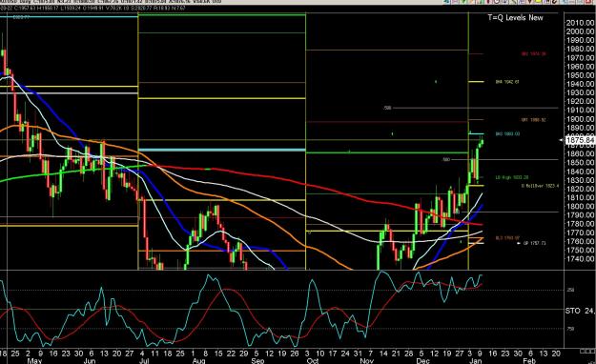Click the Oct month label on time axis
Viewport: 596px width, 364px height.
point(313,360)
